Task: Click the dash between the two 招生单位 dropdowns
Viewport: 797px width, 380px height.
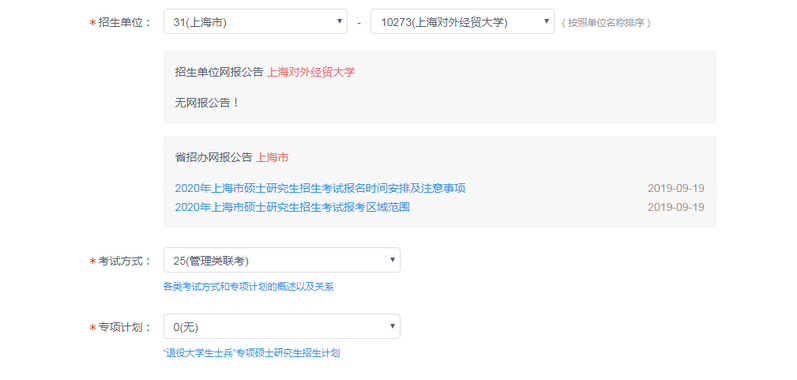Action: 359,23
